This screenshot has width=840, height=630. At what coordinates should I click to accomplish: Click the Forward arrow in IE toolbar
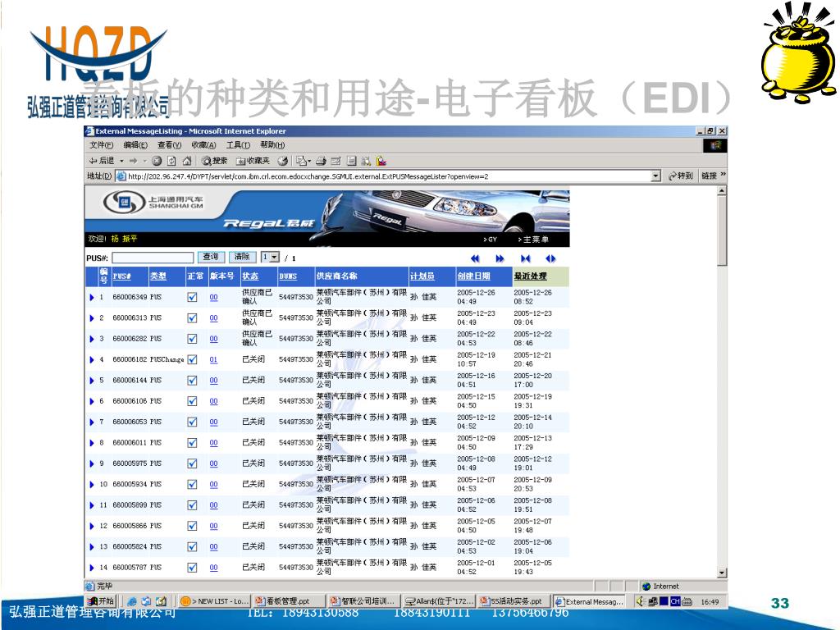[x=133, y=161]
